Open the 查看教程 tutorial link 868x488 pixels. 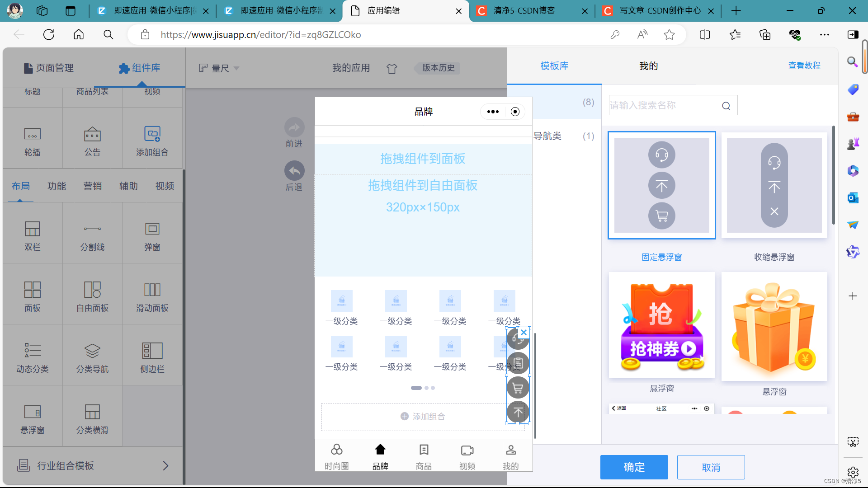coord(804,66)
